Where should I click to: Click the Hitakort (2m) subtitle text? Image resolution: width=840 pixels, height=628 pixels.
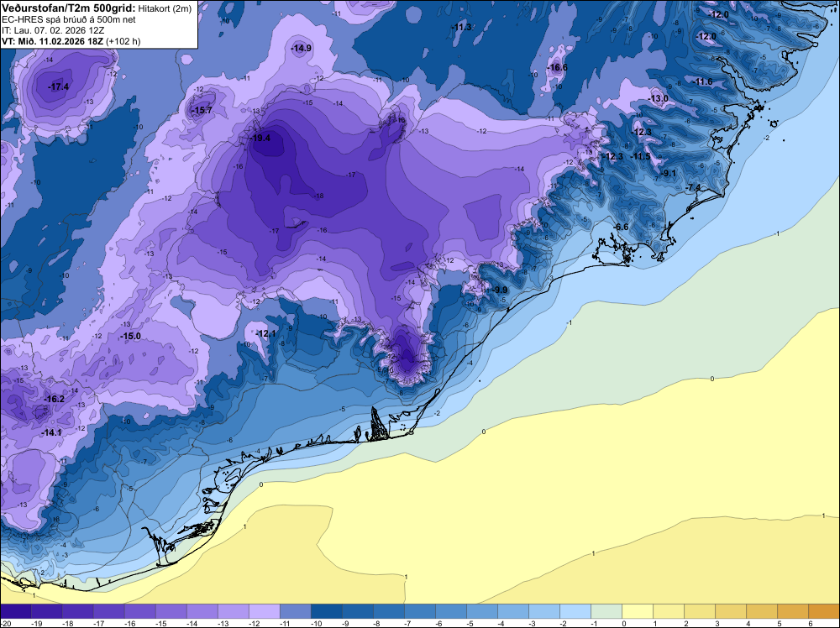[x=165, y=8]
